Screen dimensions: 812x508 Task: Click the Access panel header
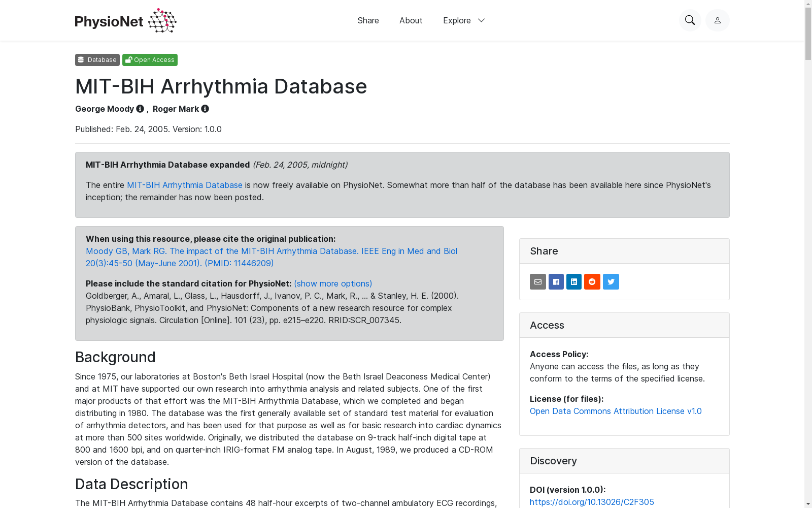624,325
